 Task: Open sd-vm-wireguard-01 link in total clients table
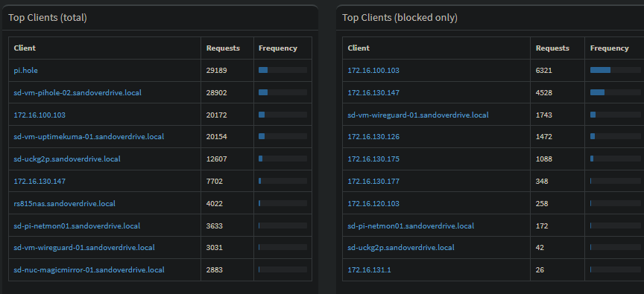[84, 248]
